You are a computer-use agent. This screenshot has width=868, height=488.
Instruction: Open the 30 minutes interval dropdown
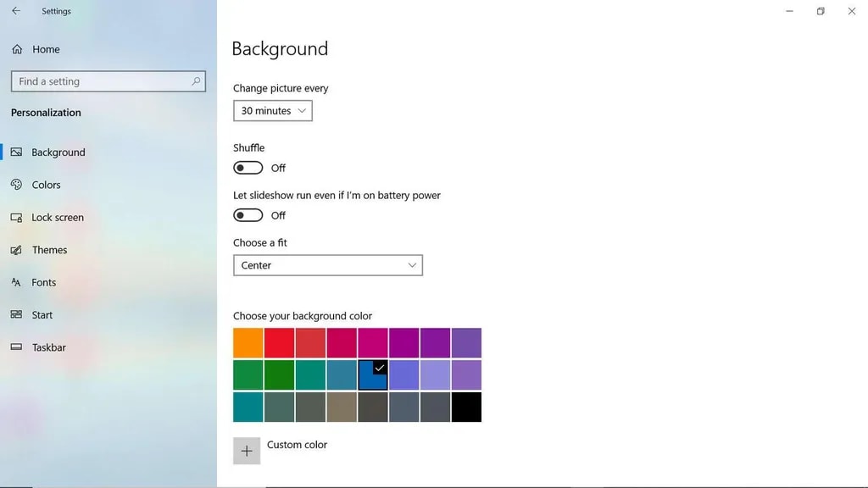273,111
